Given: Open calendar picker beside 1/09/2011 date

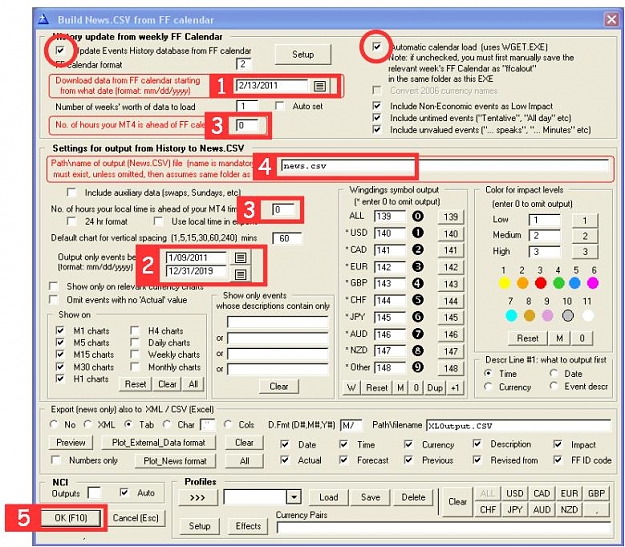Looking at the screenshot, I should [x=240, y=258].
